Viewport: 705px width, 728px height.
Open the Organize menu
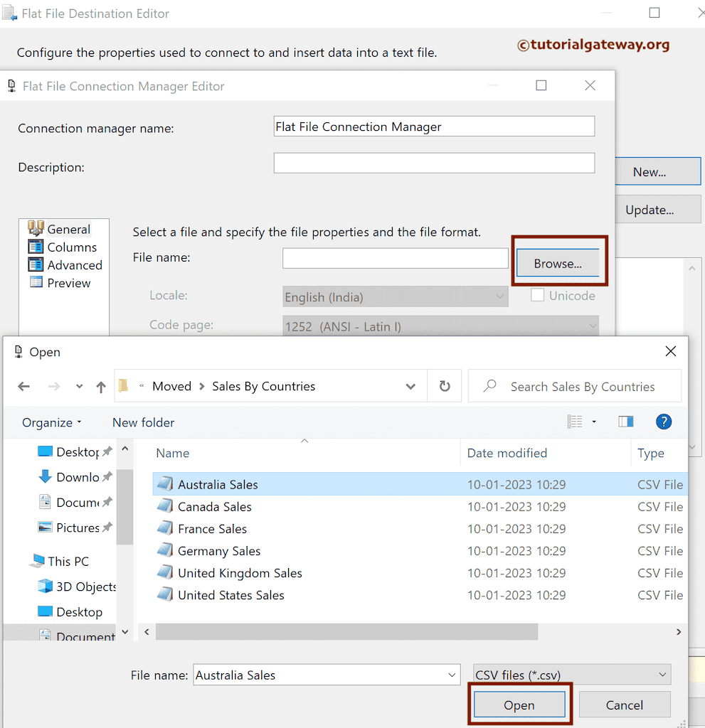coord(49,422)
